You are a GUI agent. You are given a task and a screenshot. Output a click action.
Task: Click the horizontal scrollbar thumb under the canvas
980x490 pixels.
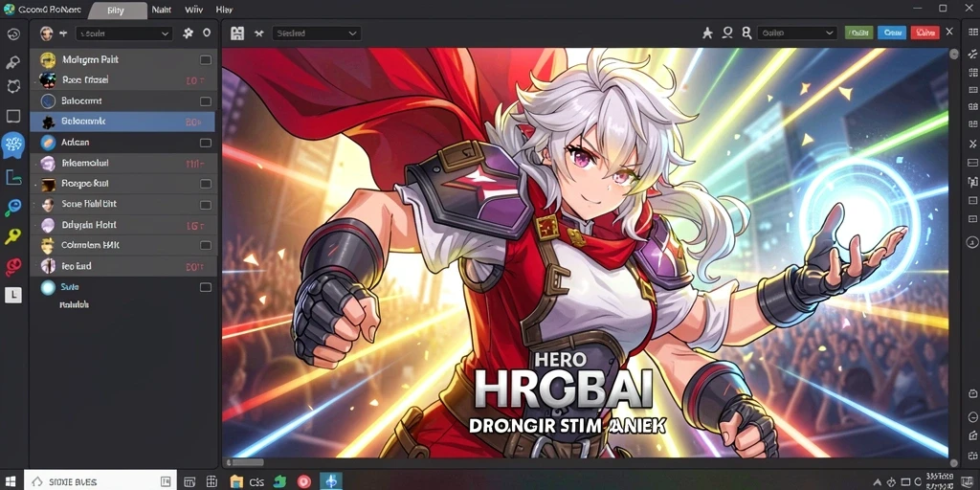coord(248,463)
